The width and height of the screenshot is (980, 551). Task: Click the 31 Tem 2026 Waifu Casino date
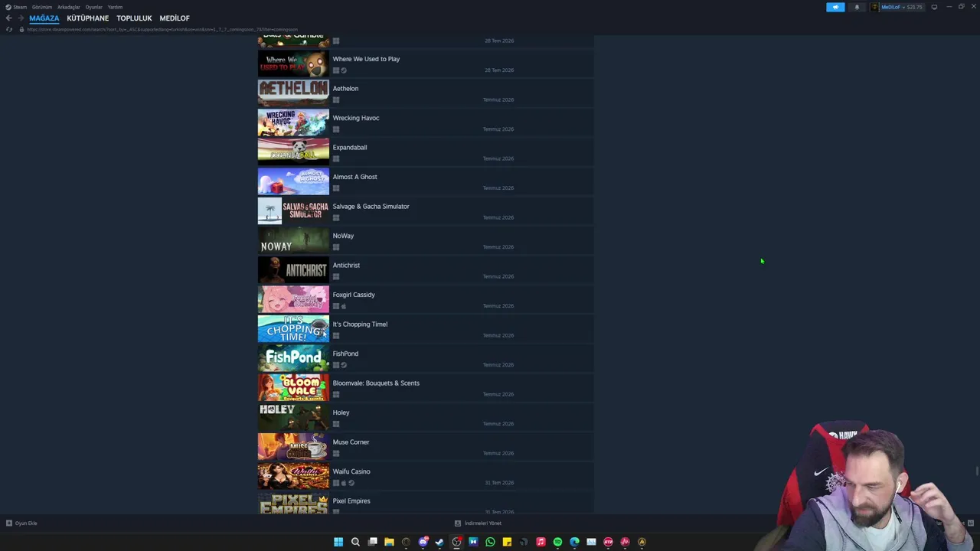[499, 483]
